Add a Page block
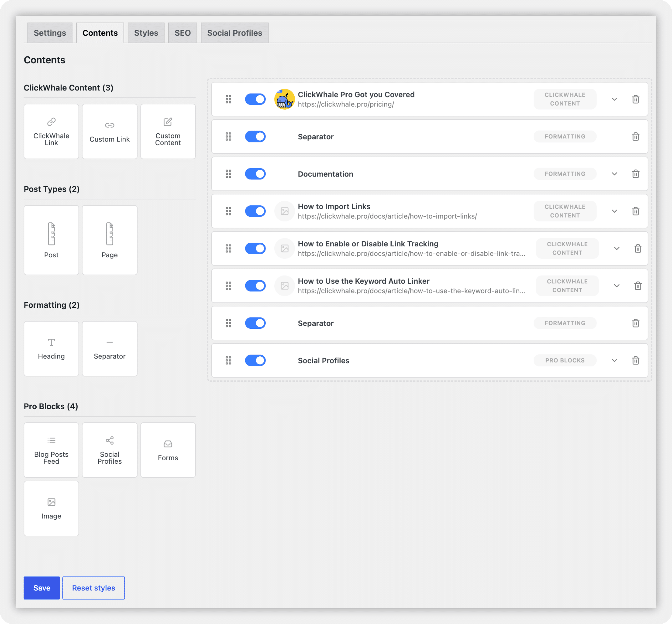The width and height of the screenshot is (672, 624). pos(109,240)
